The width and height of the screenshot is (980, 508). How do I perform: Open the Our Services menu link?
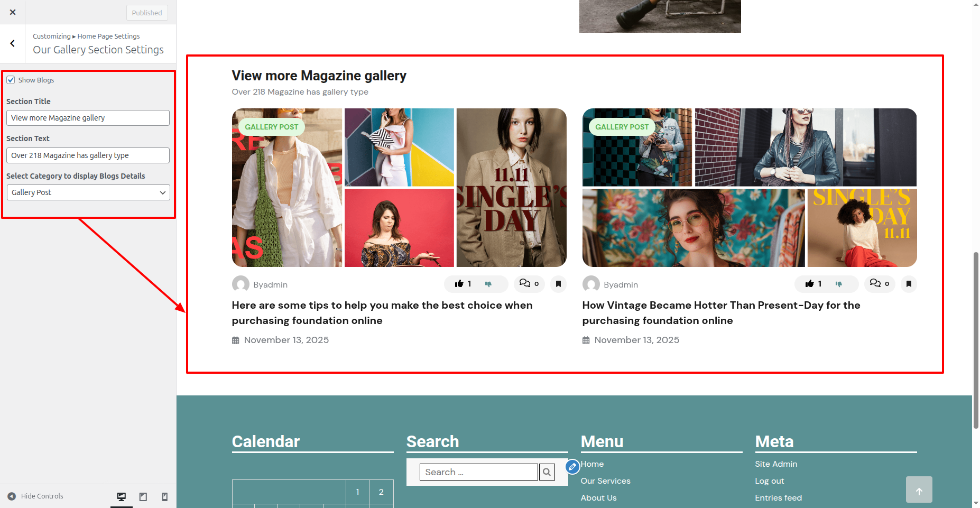click(x=605, y=481)
